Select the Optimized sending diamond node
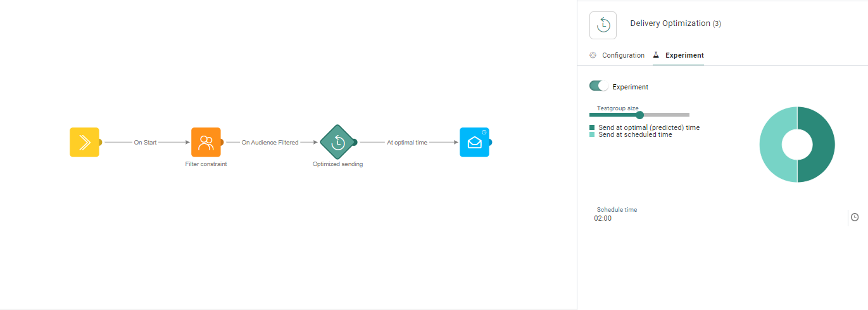 (337, 142)
